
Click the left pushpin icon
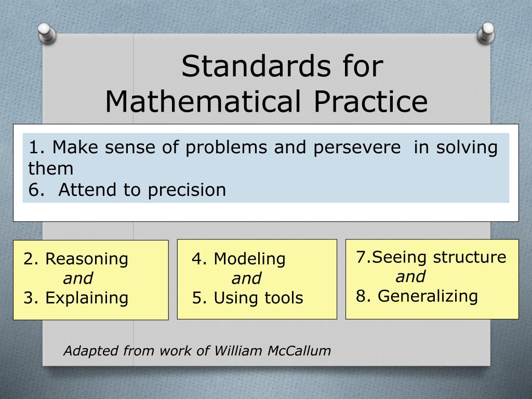click(46, 33)
